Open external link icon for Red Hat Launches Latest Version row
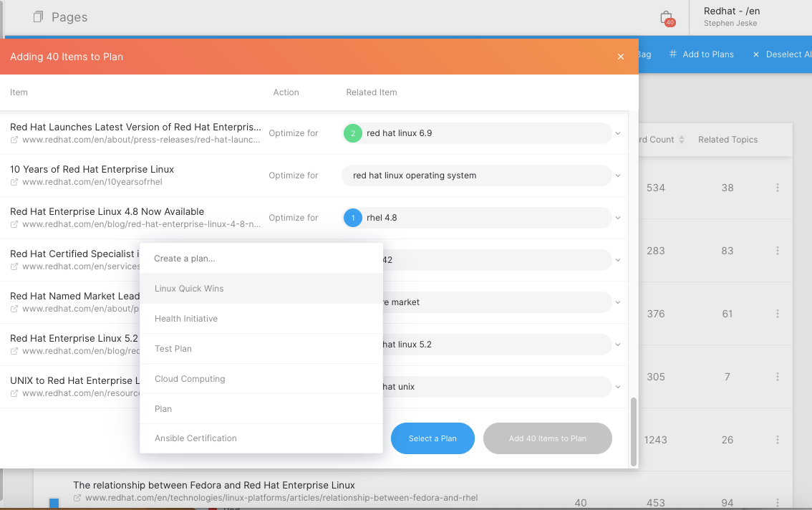Viewport: 812px width, 510px height. (15, 140)
